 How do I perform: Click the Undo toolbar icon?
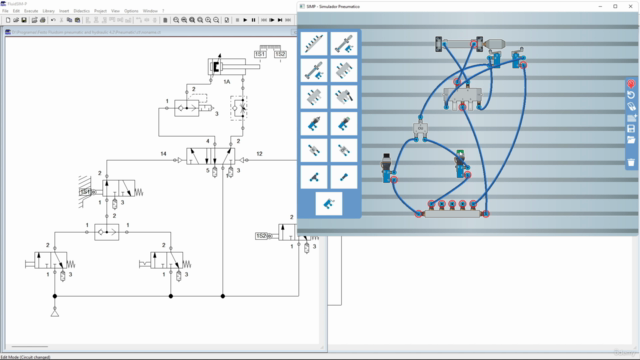point(53,20)
